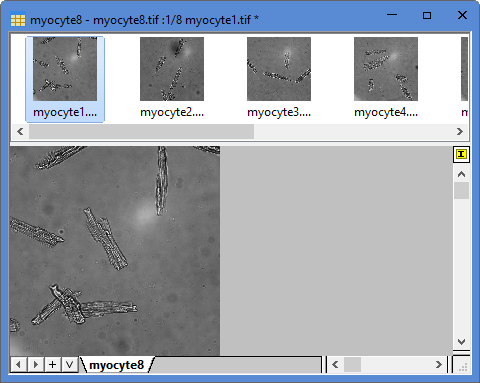Click the thumbnail strip left scroll arrow
The height and width of the screenshot is (383, 480).
(x=20, y=131)
